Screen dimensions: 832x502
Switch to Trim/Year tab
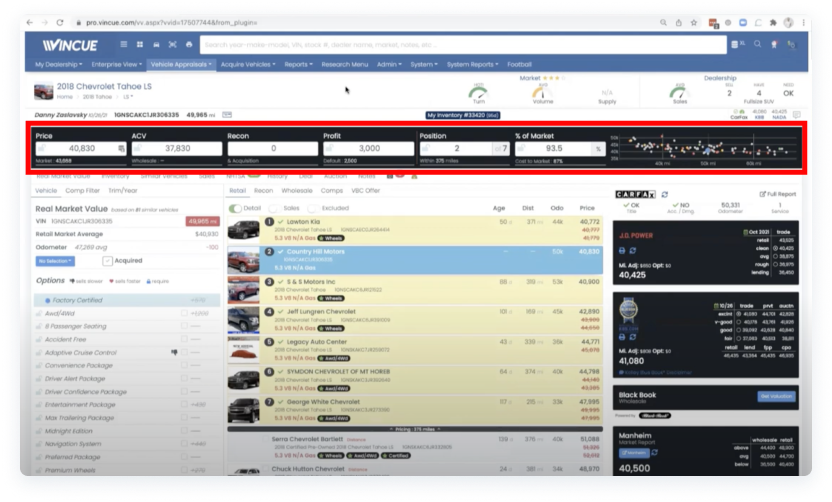(x=123, y=191)
